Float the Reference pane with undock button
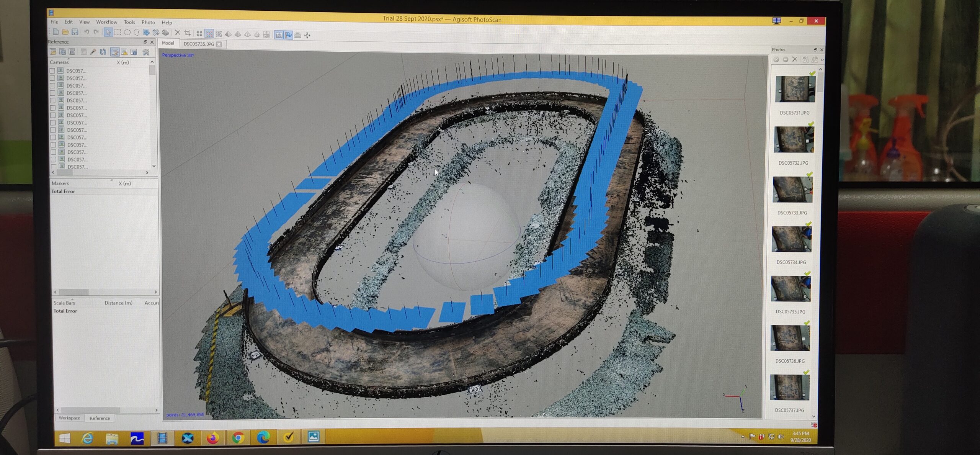Viewport: 980px width, 455px height. 145,42
